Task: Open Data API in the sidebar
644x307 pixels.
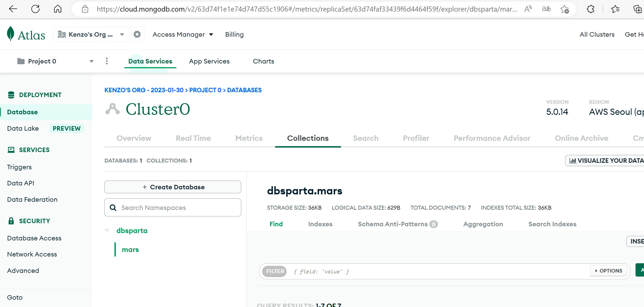Action: tap(21, 183)
